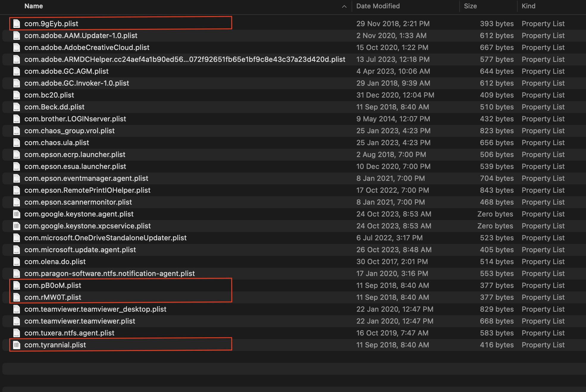
Task: Sort the list by Name column header
Action: tap(34, 6)
